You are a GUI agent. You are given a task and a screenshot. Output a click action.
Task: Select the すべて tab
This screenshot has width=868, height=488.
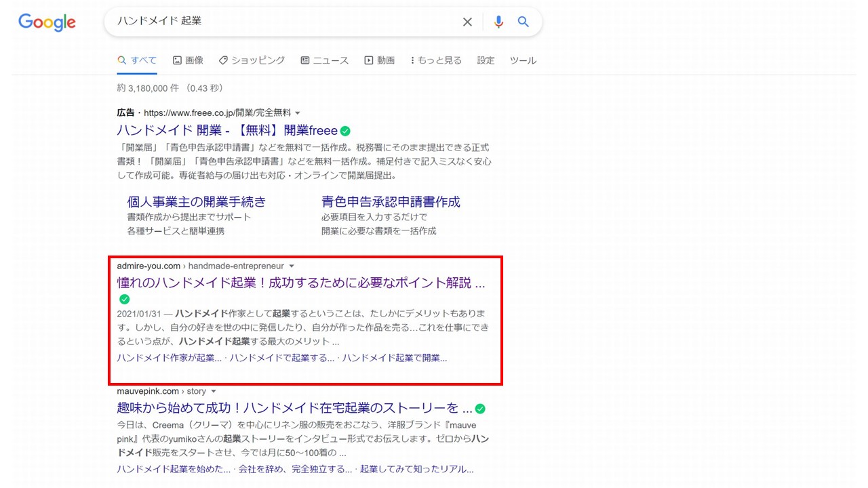coord(137,60)
